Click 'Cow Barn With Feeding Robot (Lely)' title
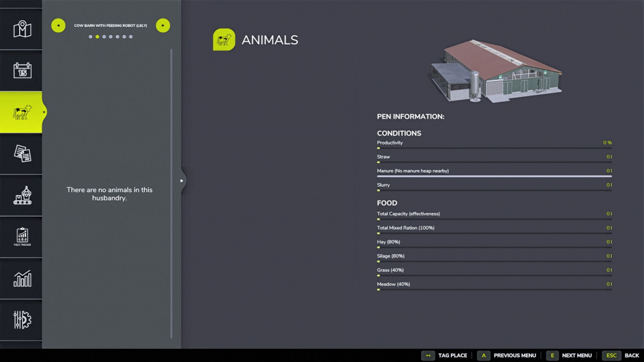The image size is (644, 362). 110,26
